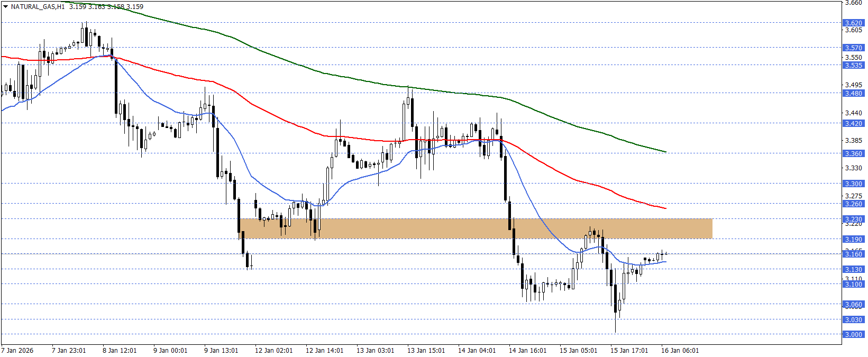Click the 3.620 price level label
868x357 pixels.
[x=853, y=23]
